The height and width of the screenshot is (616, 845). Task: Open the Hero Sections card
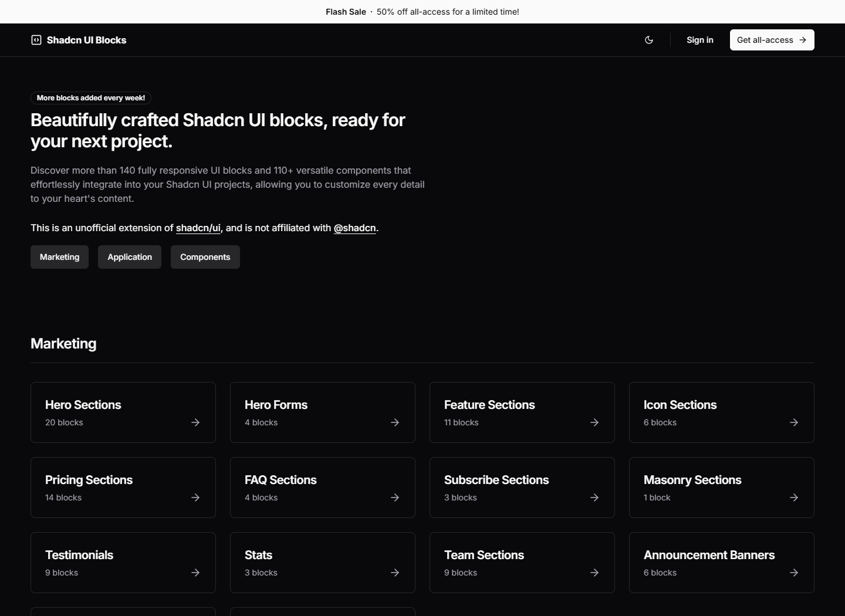123,412
